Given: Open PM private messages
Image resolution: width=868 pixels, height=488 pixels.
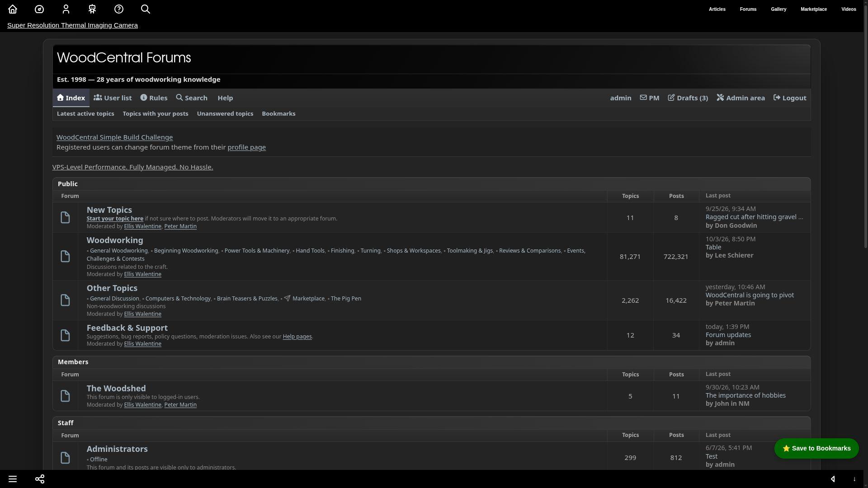Looking at the screenshot, I should tap(650, 98).
